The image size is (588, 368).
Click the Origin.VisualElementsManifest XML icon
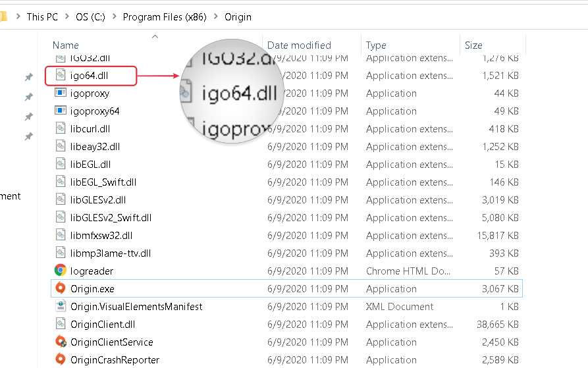pyautogui.click(x=61, y=306)
